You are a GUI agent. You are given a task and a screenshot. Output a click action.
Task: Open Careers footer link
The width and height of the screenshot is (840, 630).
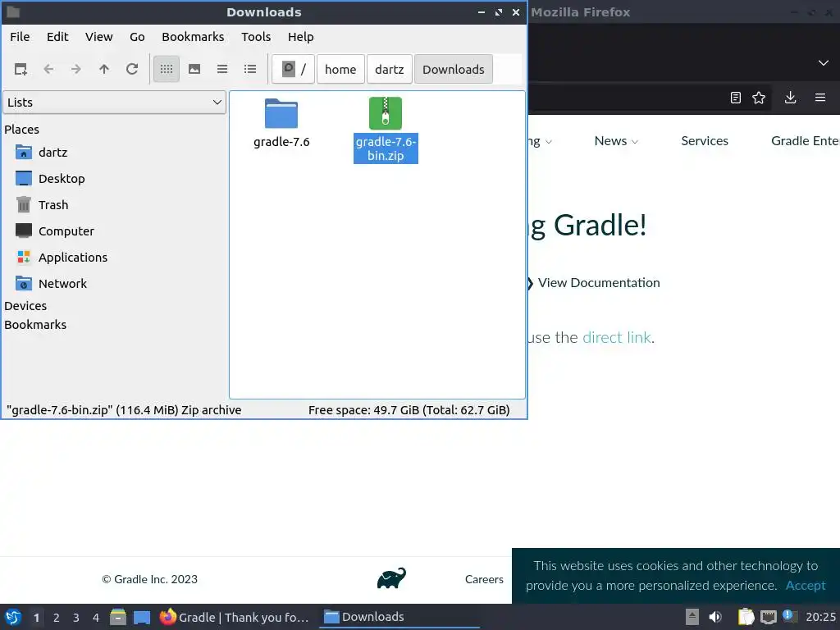point(484,579)
